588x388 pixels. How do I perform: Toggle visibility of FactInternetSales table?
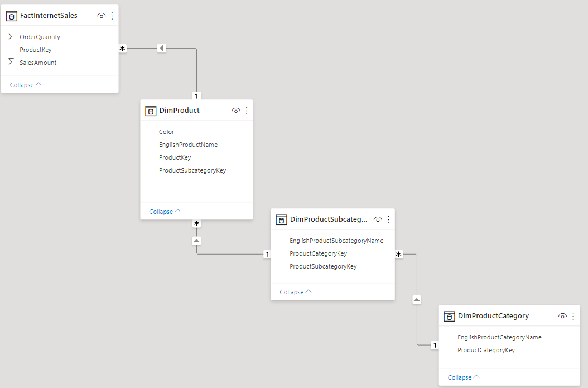coord(101,16)
